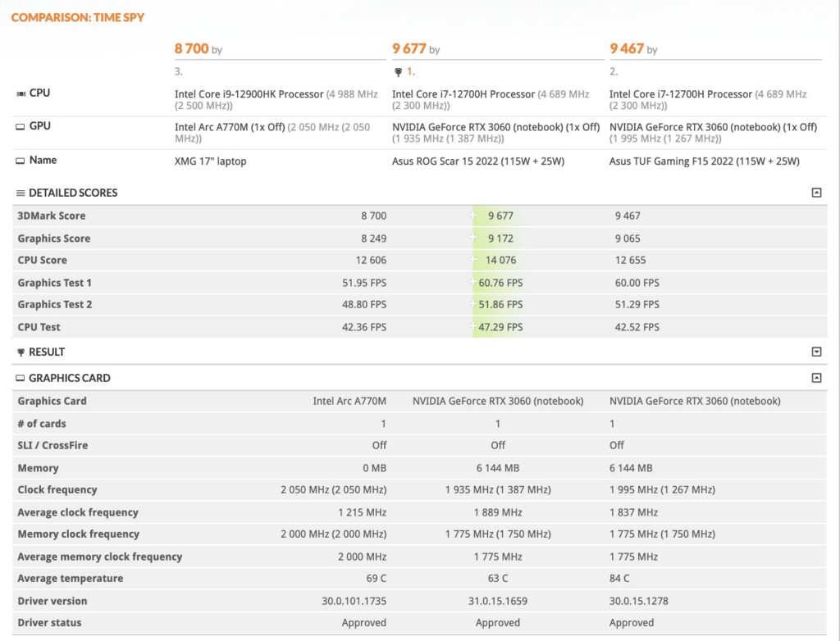This screenshot has width=840, height=641.
Task: Click Graphics Test 1 value 60.76 FPS
Action: tap(500, 283)
